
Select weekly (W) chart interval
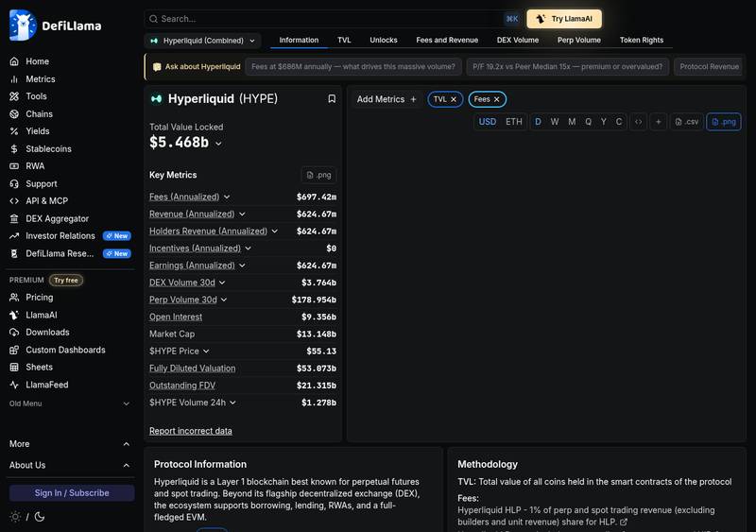click(555, 122)
